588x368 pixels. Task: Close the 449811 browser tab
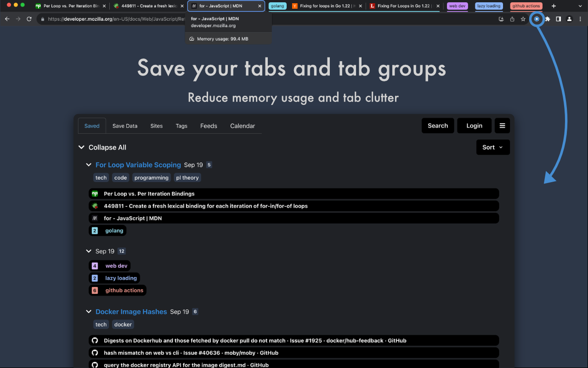(x=182, y=6)
